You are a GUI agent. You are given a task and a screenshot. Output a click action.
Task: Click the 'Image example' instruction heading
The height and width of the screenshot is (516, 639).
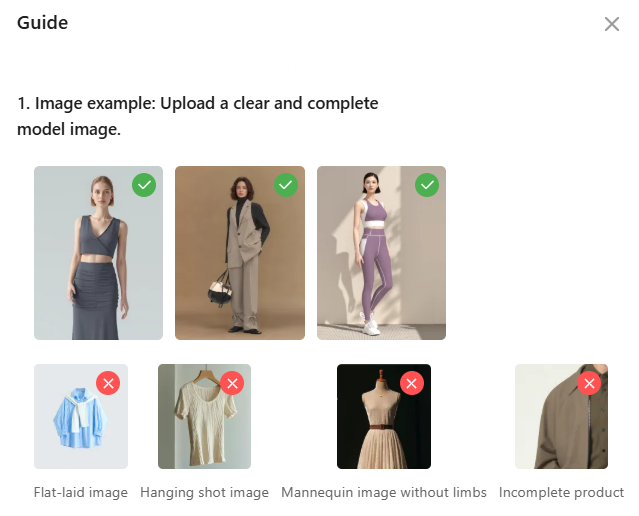pos(198,116)
